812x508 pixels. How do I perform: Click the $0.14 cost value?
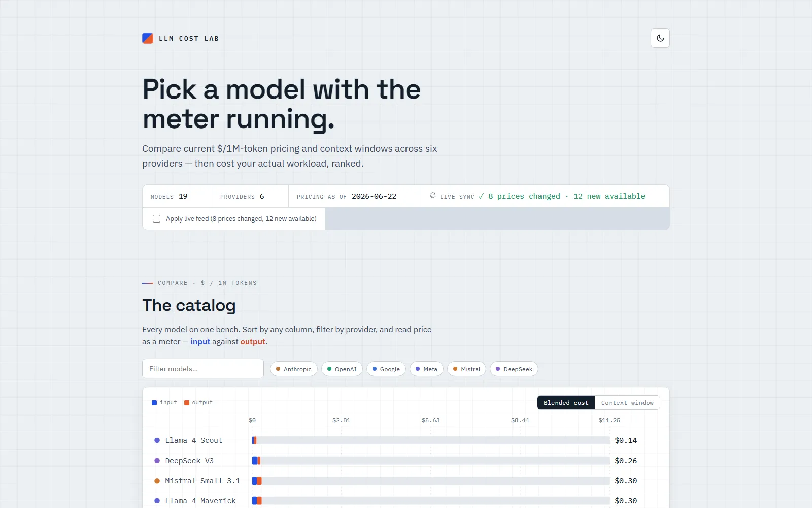[x=626, y=440]
